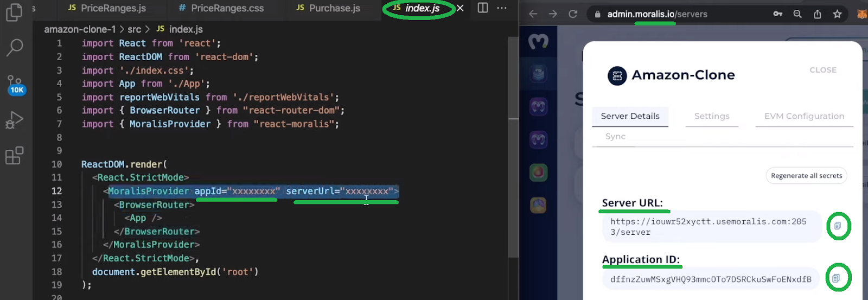Go back in the browser window

[x=533, y=14]
